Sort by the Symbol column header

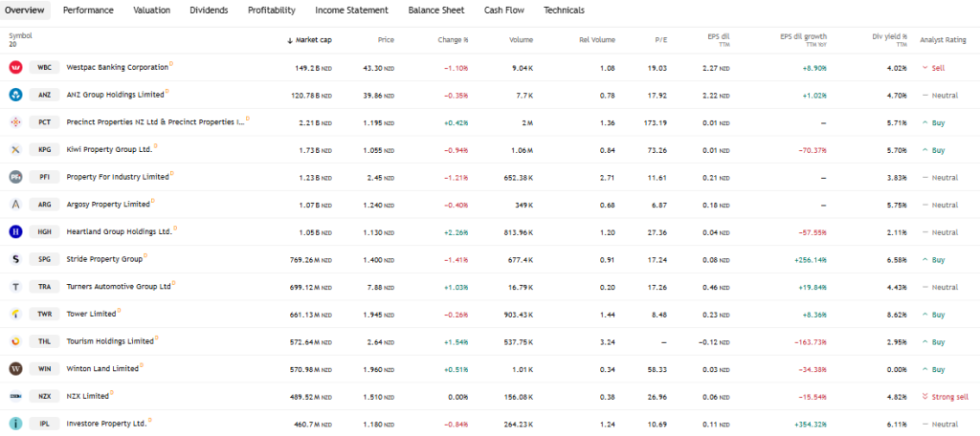click(20, 40)
